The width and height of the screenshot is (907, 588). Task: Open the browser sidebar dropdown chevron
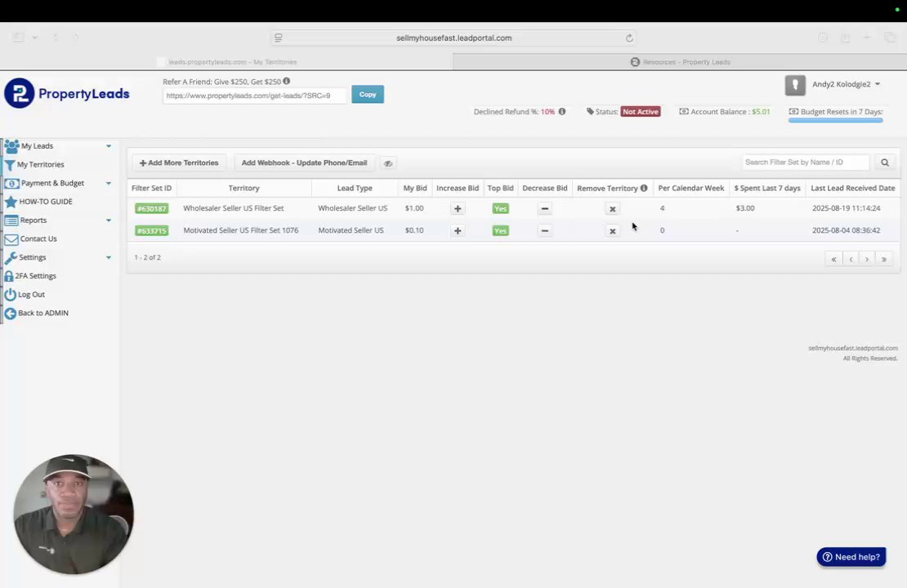tap(34, 38)
